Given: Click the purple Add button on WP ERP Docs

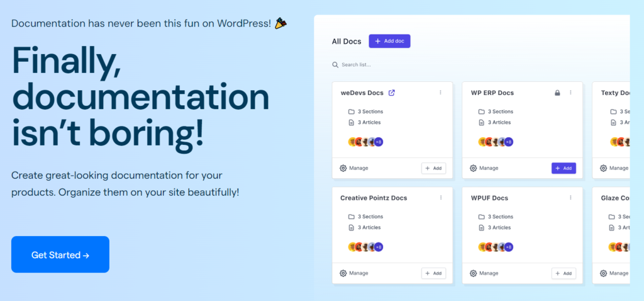Looking at the screenshot, I should point(563,168).
